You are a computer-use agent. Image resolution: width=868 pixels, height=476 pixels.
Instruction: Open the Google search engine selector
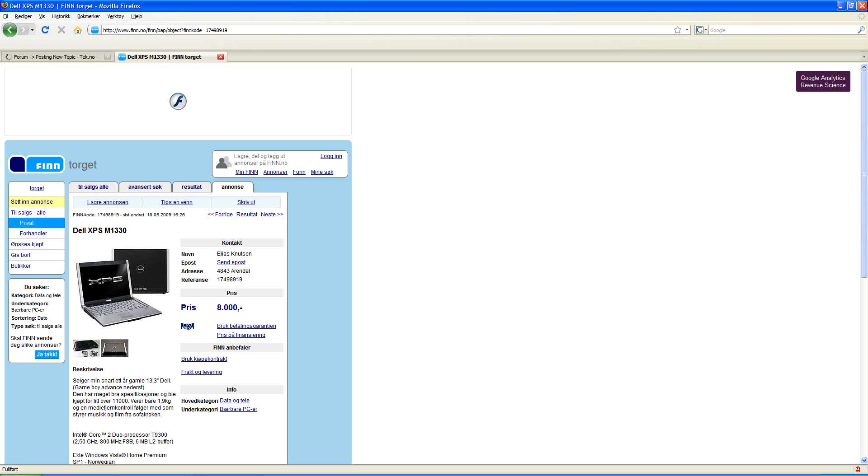pyautogui.click(x=701, y=30)
